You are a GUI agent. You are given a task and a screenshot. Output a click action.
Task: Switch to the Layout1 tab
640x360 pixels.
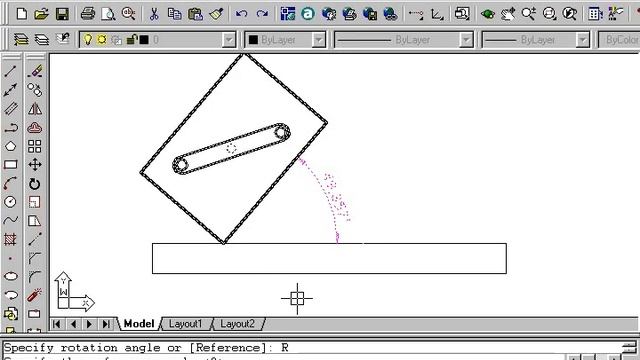coord(186,324)
